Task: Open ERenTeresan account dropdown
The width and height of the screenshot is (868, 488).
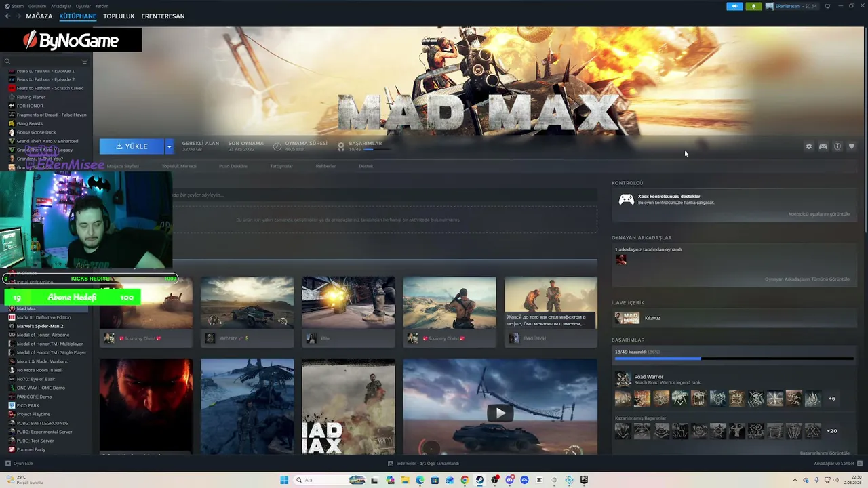Action: pos(791,6)
